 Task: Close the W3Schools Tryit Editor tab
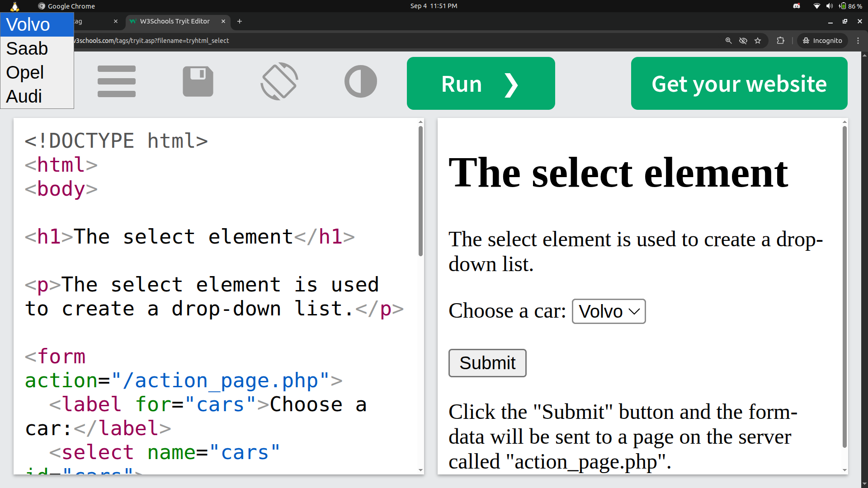click(223, 21)
